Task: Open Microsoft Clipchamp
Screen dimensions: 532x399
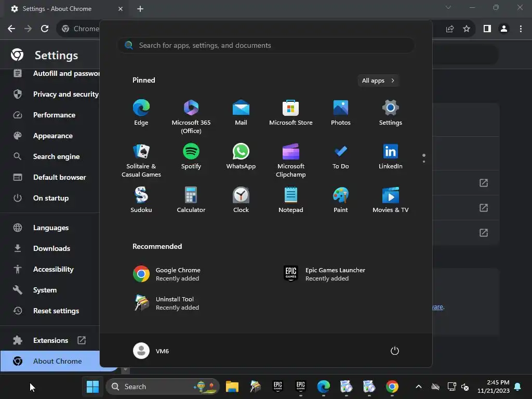Action: pyautogui.click(x=291, y=160)
